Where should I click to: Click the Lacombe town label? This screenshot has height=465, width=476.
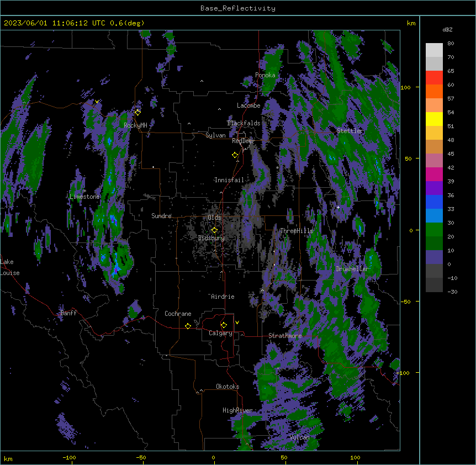248,105
